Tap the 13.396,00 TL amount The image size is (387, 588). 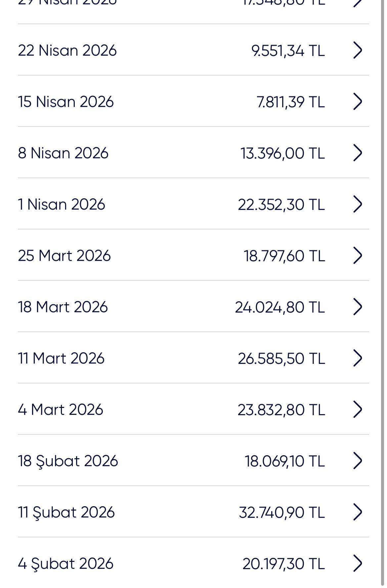coord(282,153)
